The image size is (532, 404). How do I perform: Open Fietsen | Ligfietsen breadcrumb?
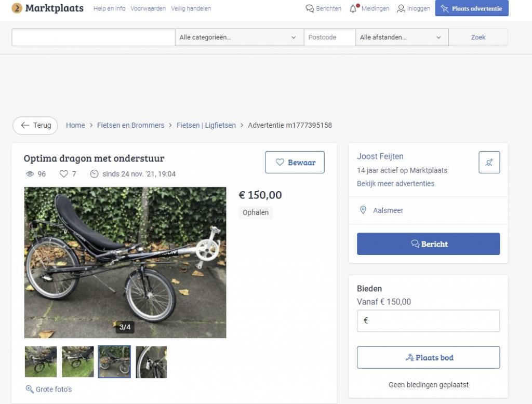206,125
